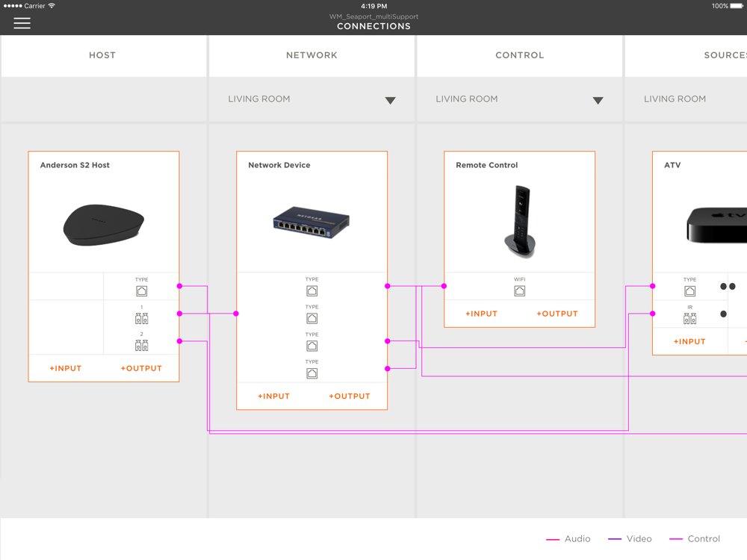The width and height of the screenshot is (747, 560).
Task: Select the Remote Control device image
Action: 520,222
